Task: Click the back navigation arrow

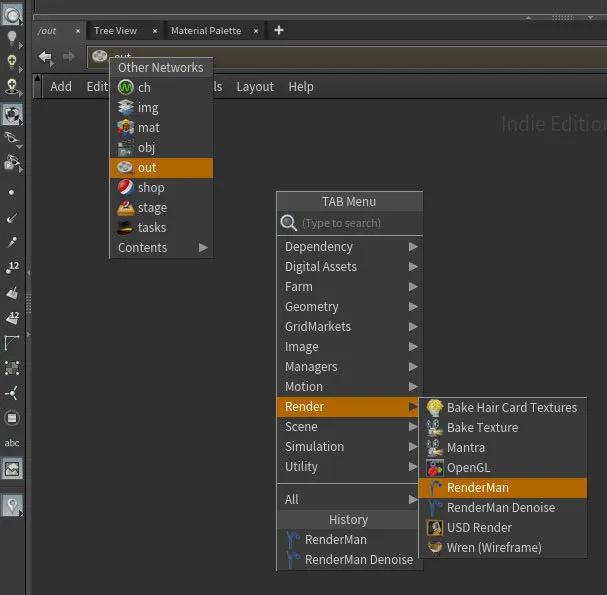Action: (46, 57)
